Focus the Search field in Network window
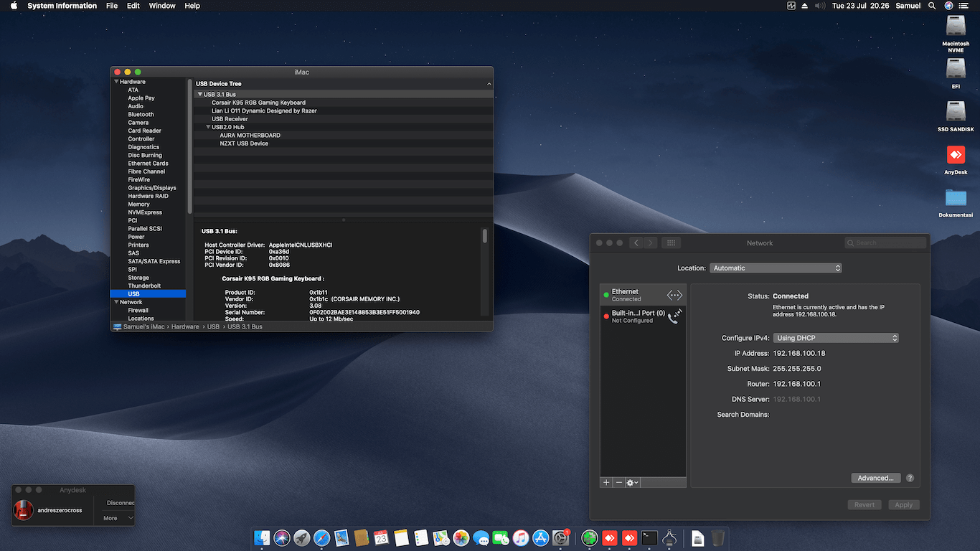This screenshot has height=551, width=980. (885, 243)
